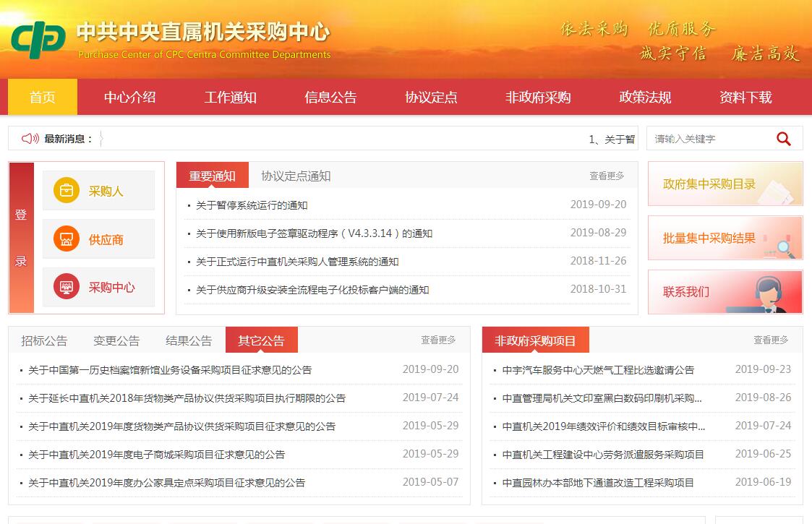Click the speaker icon beside 最新消息
The height and width of the screenshot is (524, 812).
30,139
